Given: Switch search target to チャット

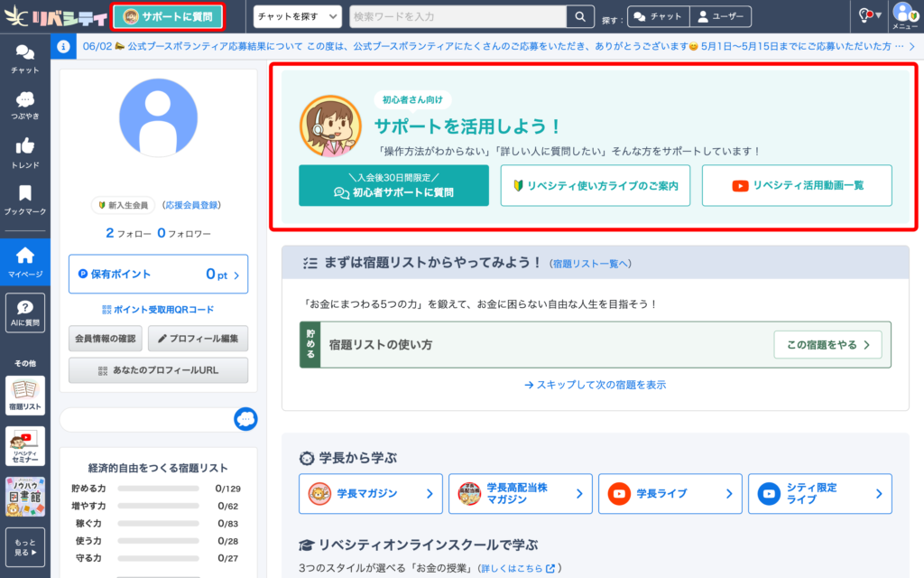Looking at the screenshot, I should (x=658, y=16).
